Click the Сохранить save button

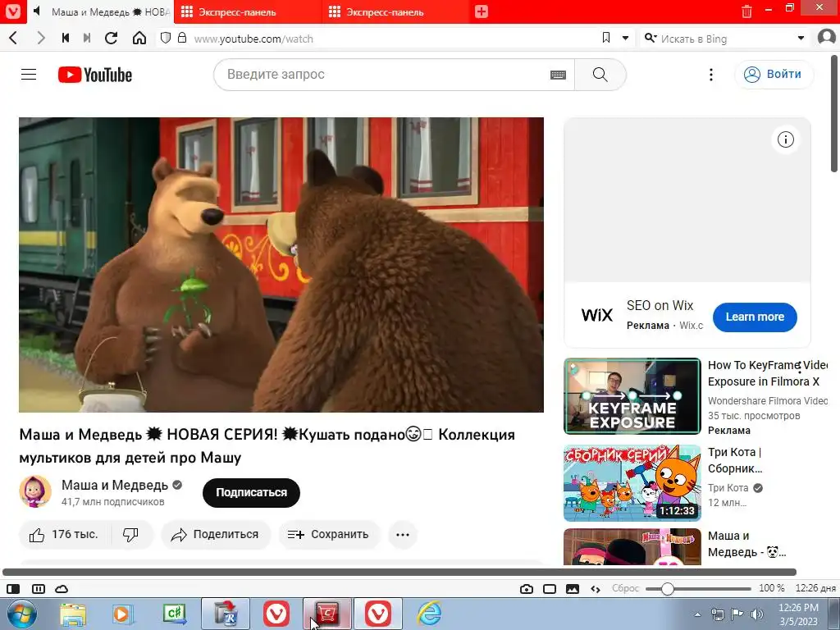(329, 535)
